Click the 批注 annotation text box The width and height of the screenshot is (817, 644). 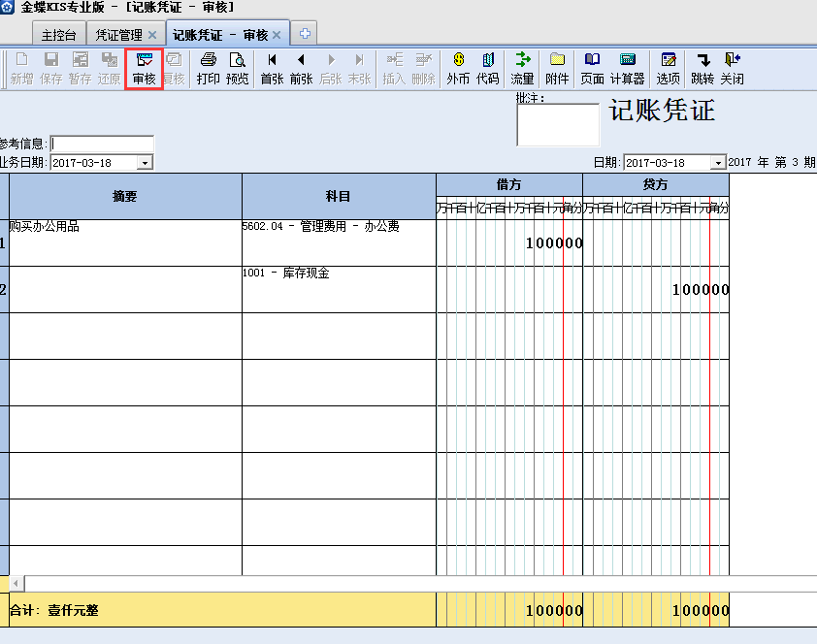[558, 125]
